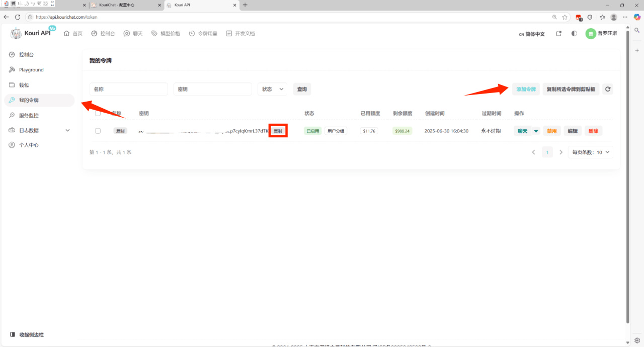Switch to the KouriChat - 配置中心 tab

[x=126, y=5]
